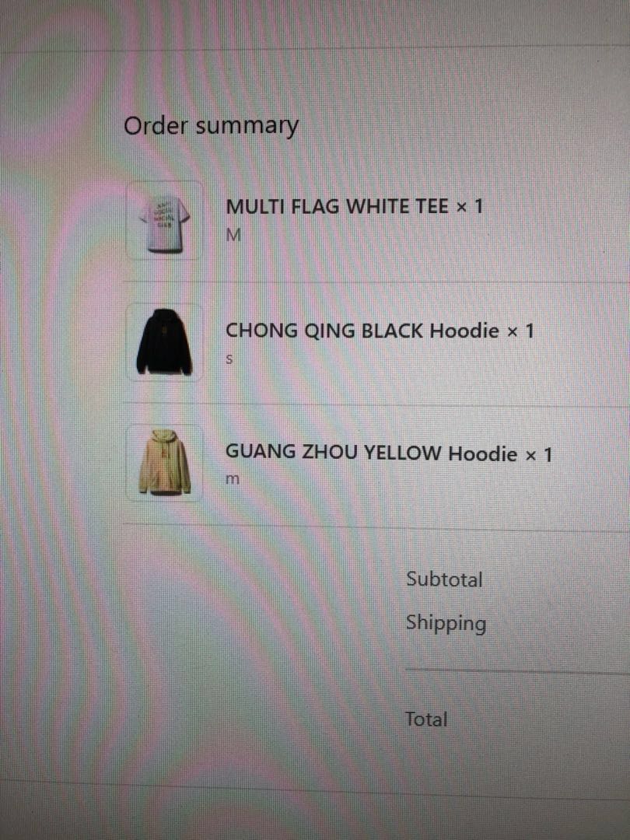Click the Subtotal label
The width and height of the screenshot is (630, 840).
tap(444, 579)
